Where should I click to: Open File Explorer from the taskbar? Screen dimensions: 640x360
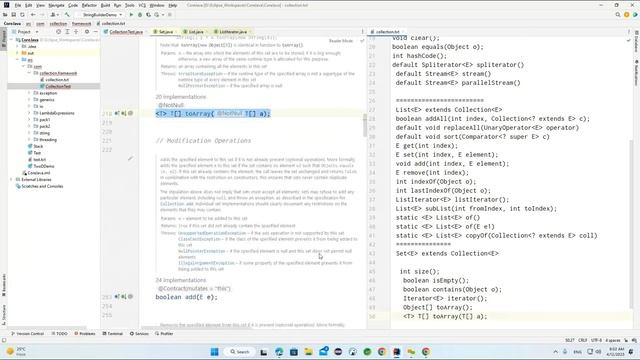tap(308, 351)
